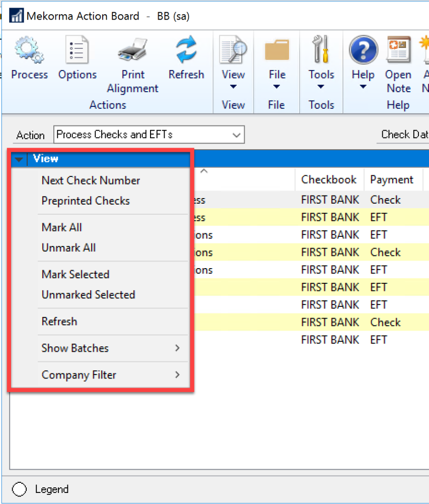Click the Legend label
The image size is (429, 504).
[x=52, y=489]
